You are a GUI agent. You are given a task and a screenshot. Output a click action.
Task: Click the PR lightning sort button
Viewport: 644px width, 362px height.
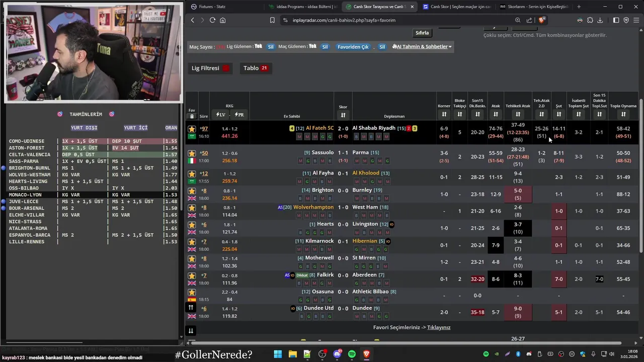(x=239, y=115)
